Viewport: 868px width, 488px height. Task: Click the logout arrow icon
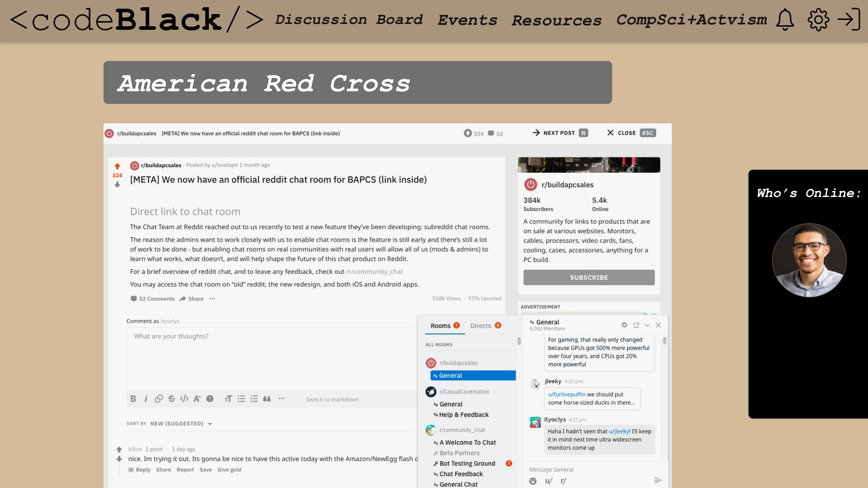(849, 19)
